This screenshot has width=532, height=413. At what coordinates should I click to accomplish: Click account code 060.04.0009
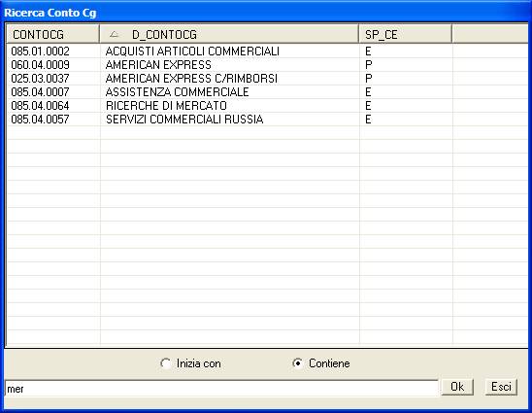40,65
